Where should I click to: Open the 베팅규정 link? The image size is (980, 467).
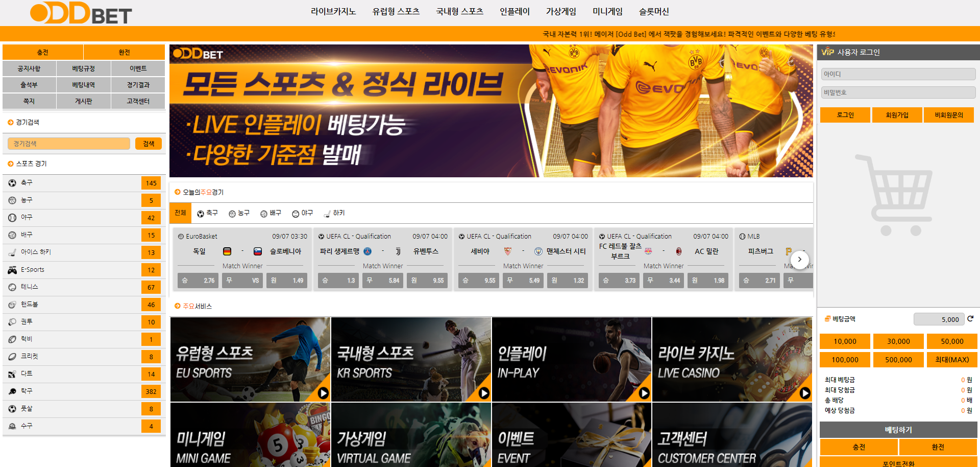84,68
